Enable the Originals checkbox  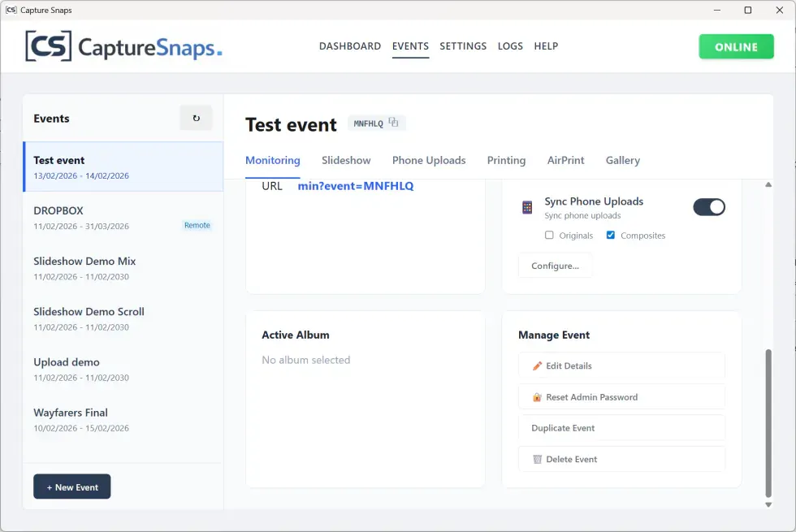(x=549, y=235)
